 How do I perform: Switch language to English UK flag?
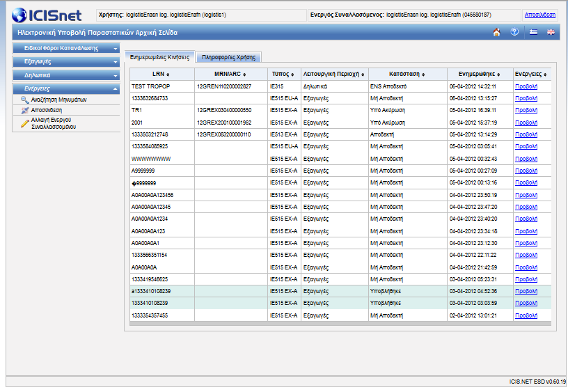(x=551, y=32)
